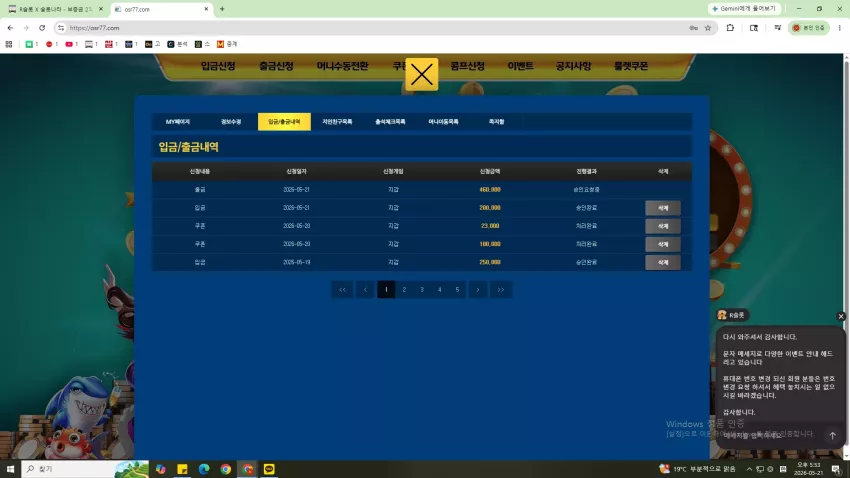The height and width of the screenshot is (478, 850).
Task: Switch to the 지인친구목록 tab
Action: click(x=337, y=122)
